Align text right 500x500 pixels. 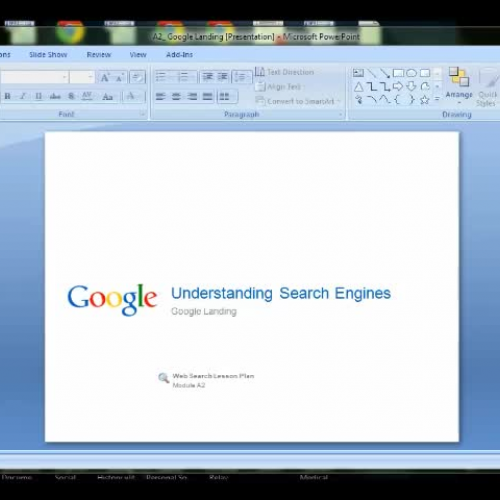point(192,97)
